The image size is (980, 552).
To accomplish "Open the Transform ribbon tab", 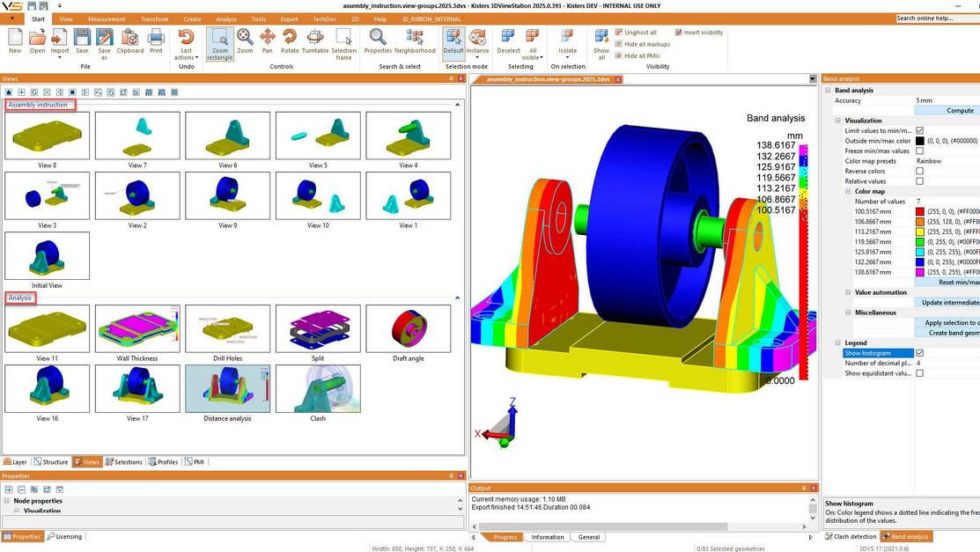I will pos(154,19).
